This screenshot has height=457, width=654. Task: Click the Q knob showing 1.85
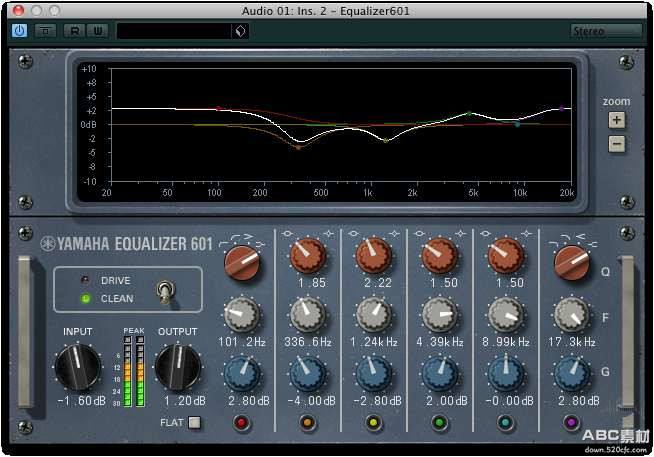tap(308, 256)
